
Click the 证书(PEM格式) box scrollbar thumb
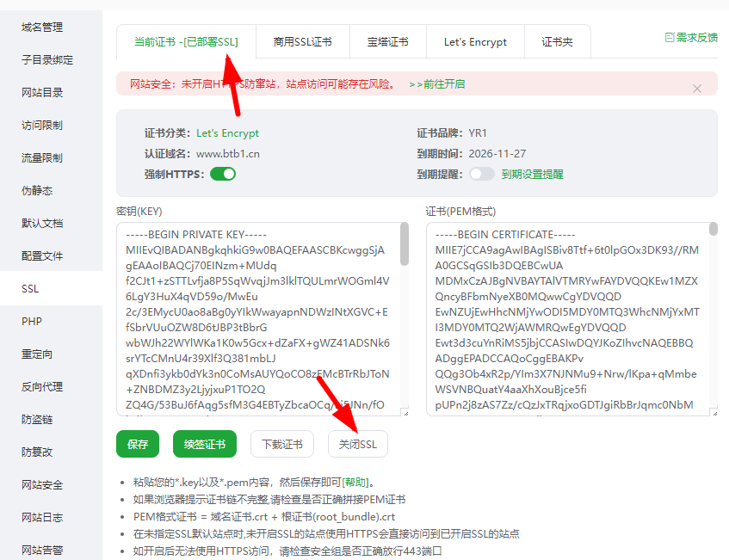tap(714, 229)
